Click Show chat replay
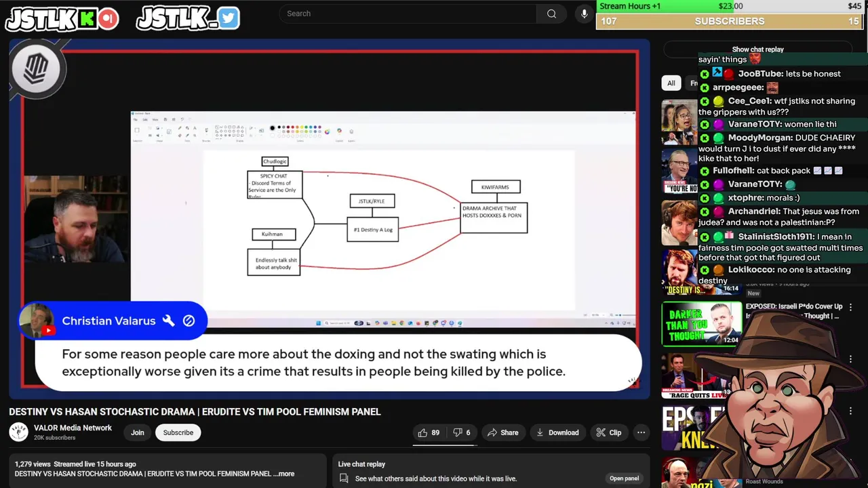 tap(757, 49)
